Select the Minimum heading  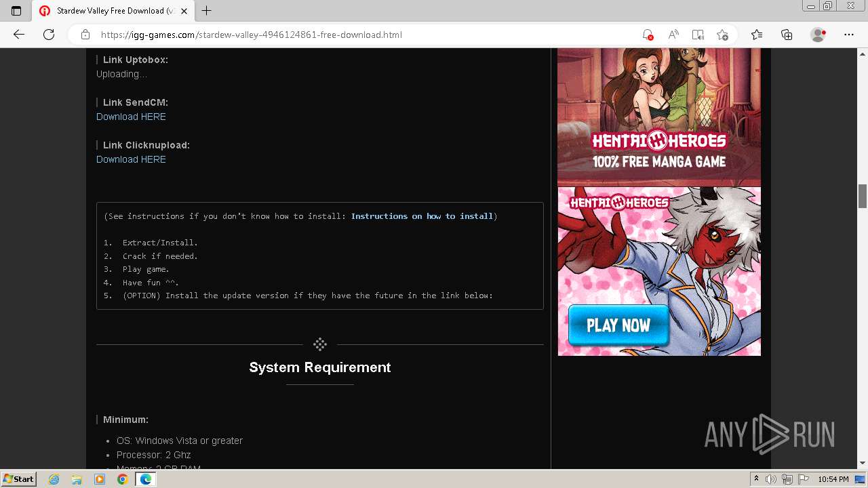(x=125, y=420)
